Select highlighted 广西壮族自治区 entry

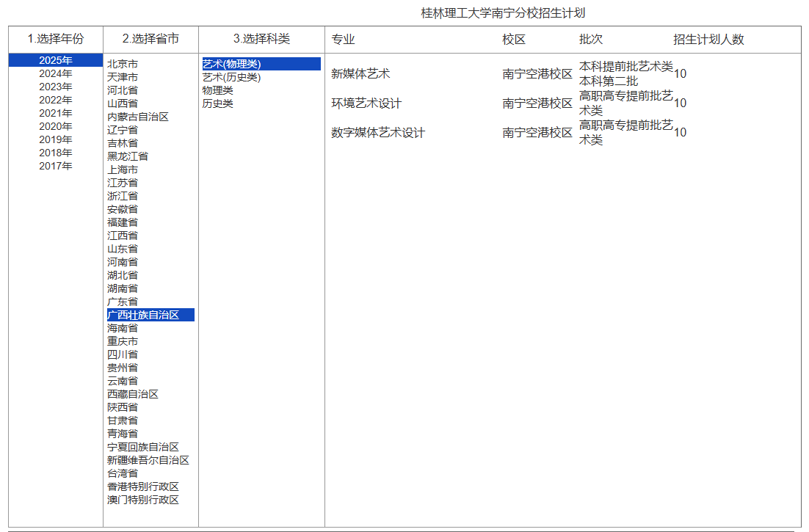tap(143, 315)
